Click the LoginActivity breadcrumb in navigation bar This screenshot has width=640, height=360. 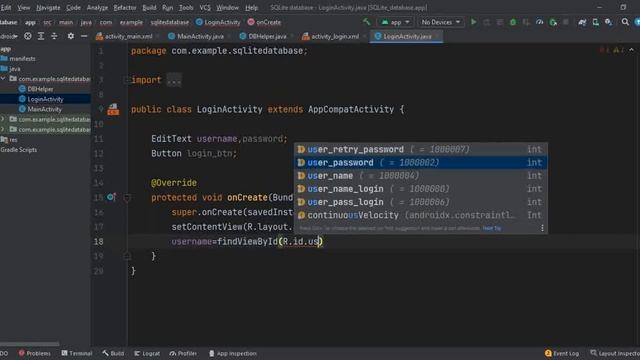218,22
